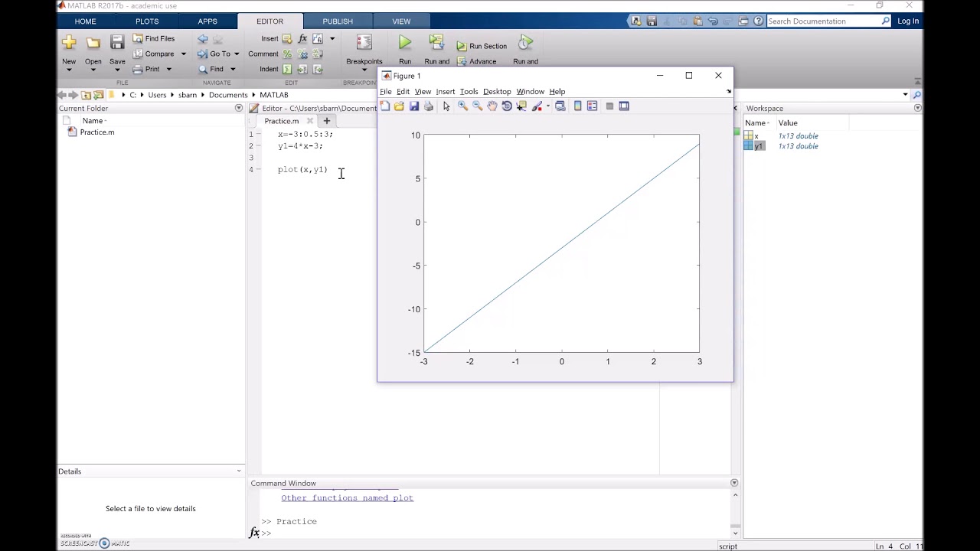Click the Save floppy disk icon
The width and height of the screenshot is (980, 551).
coord(117,43)
